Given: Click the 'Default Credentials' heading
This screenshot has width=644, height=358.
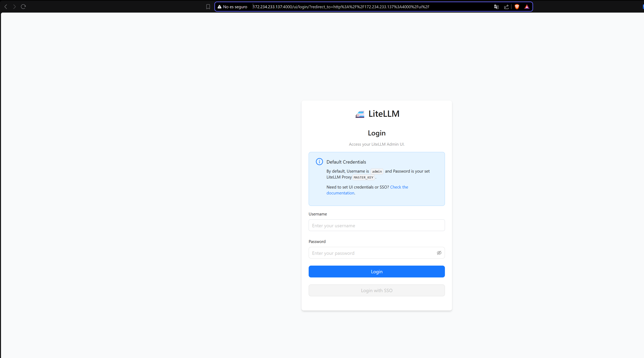Looking at the screenshot, I should point(346,162).
